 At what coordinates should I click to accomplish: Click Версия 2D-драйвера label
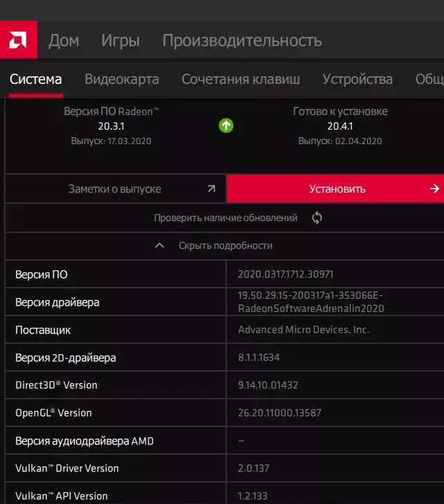(66, 358)
